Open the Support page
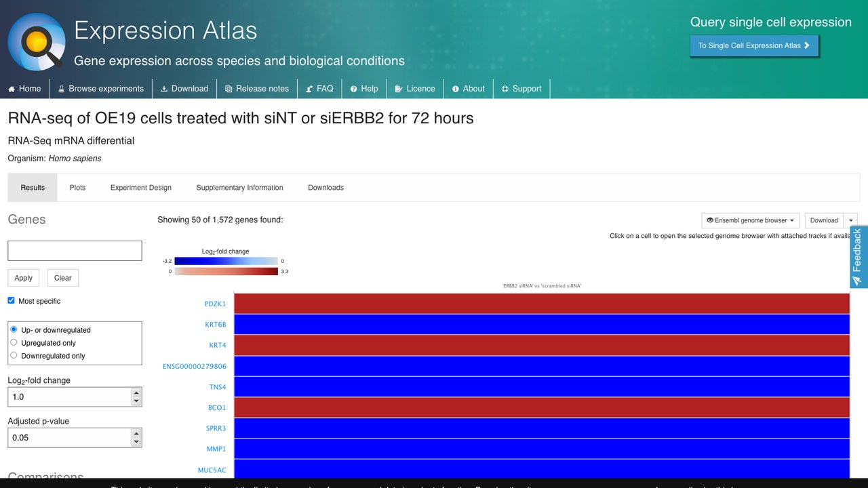The width and height of the screenshot is (868, 488). (522, 89)
